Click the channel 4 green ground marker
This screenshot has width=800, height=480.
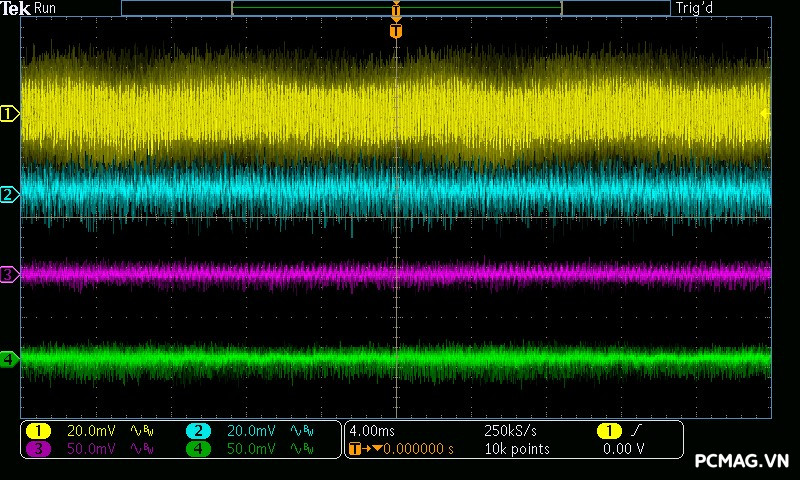9,358
